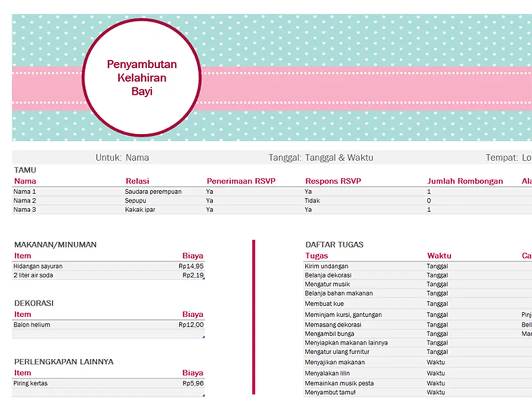Click the Penyambutan Kelahiran Bayi title circle
This screenshot has width=532, height=410.
click(x=142, y=78)
